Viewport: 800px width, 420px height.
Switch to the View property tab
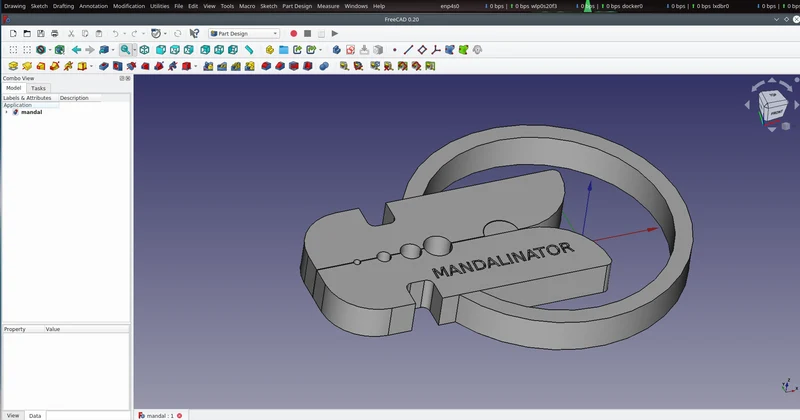click(x=13, y=415)
